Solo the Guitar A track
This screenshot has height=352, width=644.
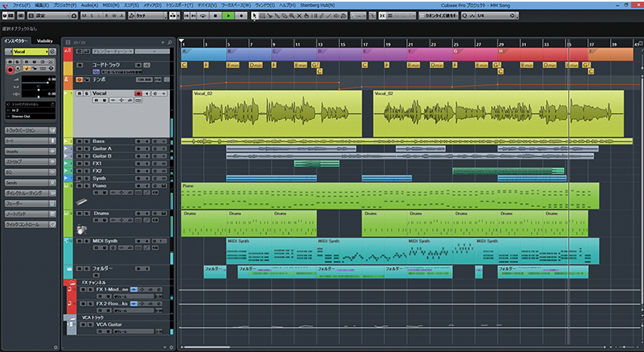pyautogui.click(x=87, y=149)
